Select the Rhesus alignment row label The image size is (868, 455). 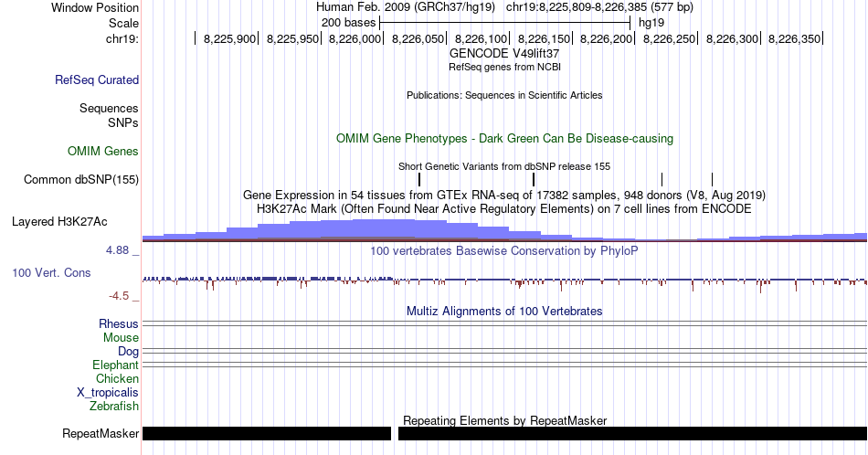coord(119,323)
